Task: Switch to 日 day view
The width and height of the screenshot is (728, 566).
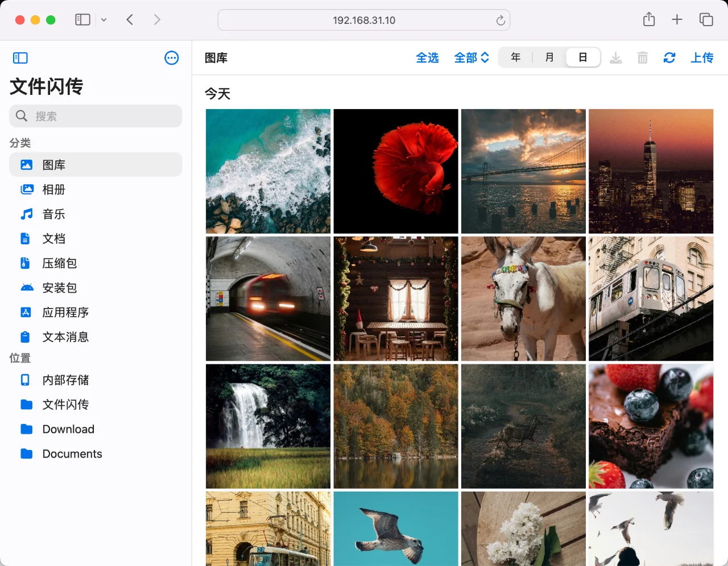Action: coord(583,57)
